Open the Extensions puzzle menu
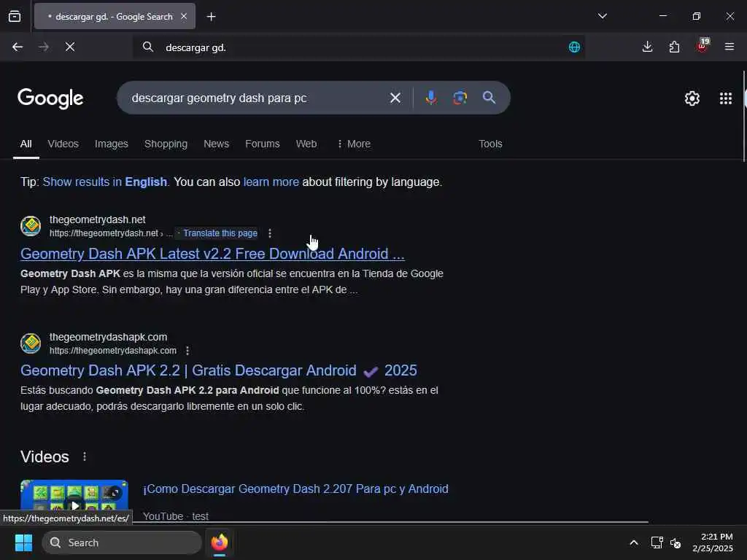The height and width of the screenshot is (560, 747). pos(674,47)
